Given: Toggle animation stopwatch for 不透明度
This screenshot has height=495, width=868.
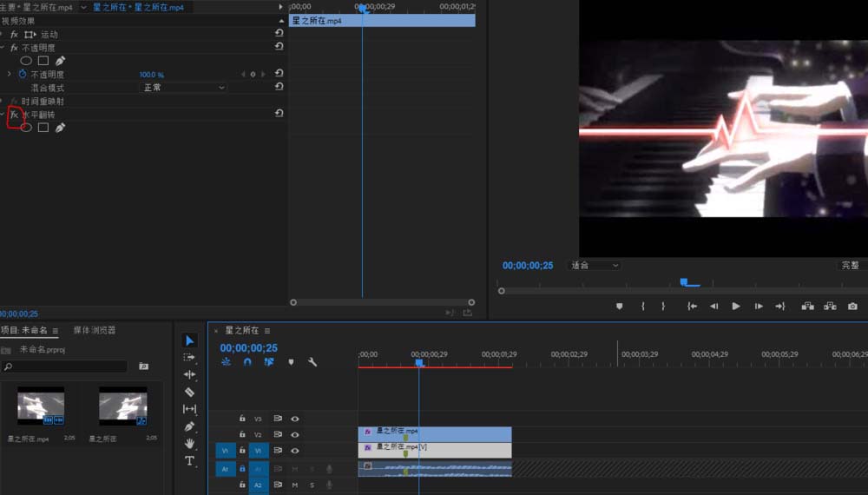Looking at the screenshot, I should point(23,74).
